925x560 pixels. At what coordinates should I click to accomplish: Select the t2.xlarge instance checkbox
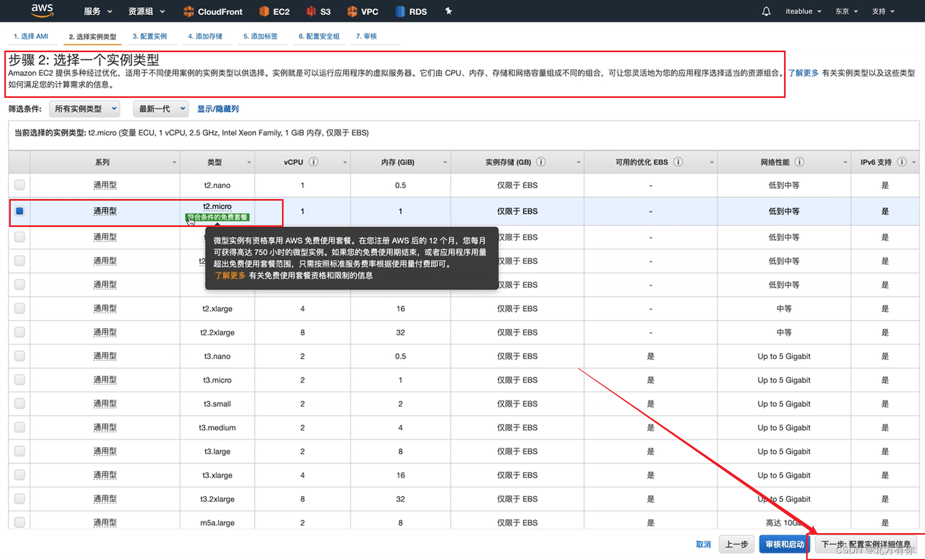19,308
